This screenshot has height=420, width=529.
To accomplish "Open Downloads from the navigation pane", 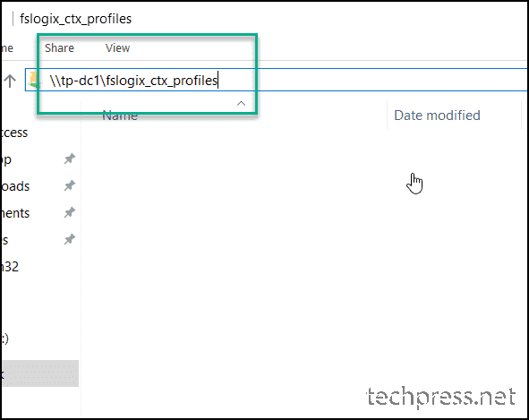I will click(15, 186).
